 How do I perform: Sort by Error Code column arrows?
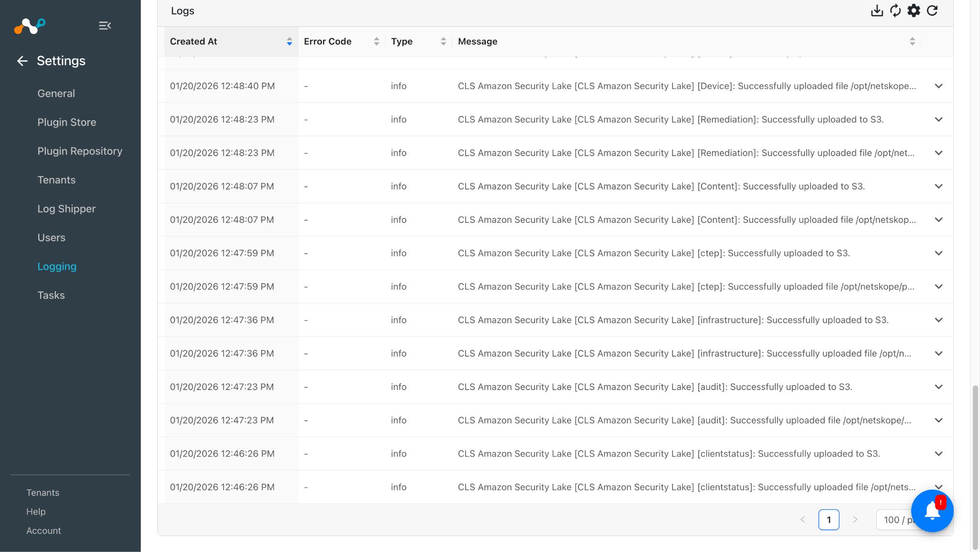pos(377,42)
